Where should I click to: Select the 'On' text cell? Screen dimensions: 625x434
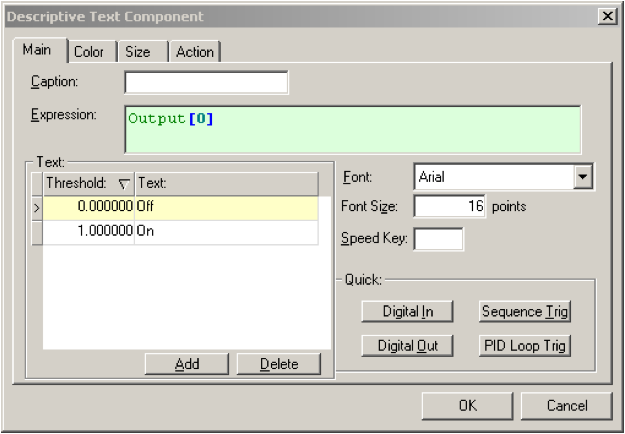pos(225,231)
